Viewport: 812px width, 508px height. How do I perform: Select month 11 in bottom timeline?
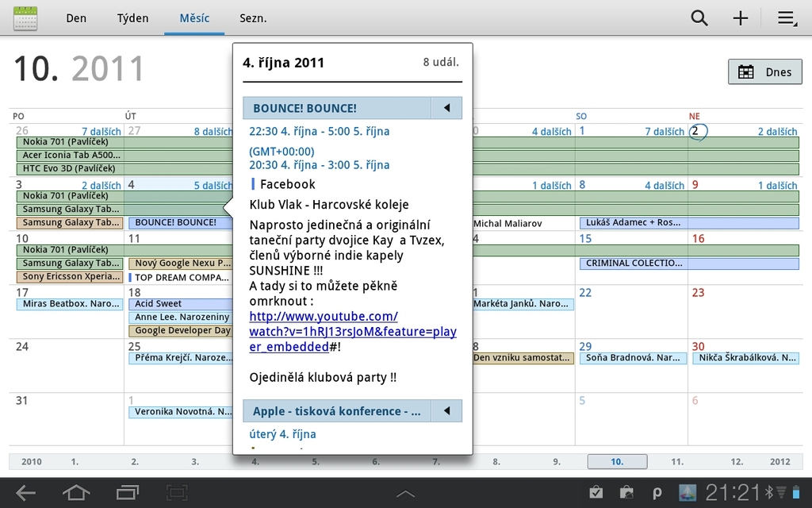point(677,461)
